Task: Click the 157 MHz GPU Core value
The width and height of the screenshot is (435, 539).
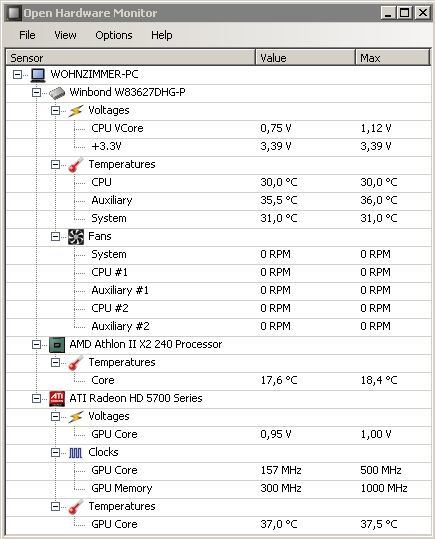Action: [x=281, y=470]
